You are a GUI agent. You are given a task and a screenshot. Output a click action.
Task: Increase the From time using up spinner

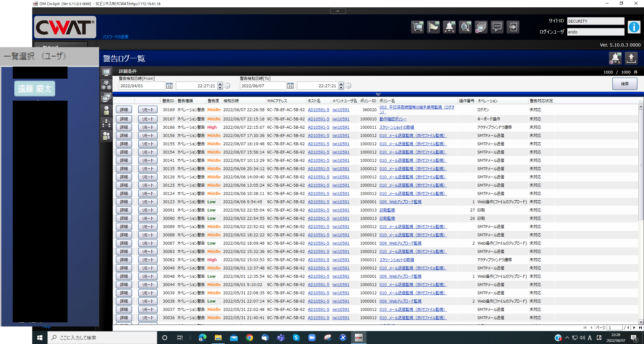click(x=220, y=84)
